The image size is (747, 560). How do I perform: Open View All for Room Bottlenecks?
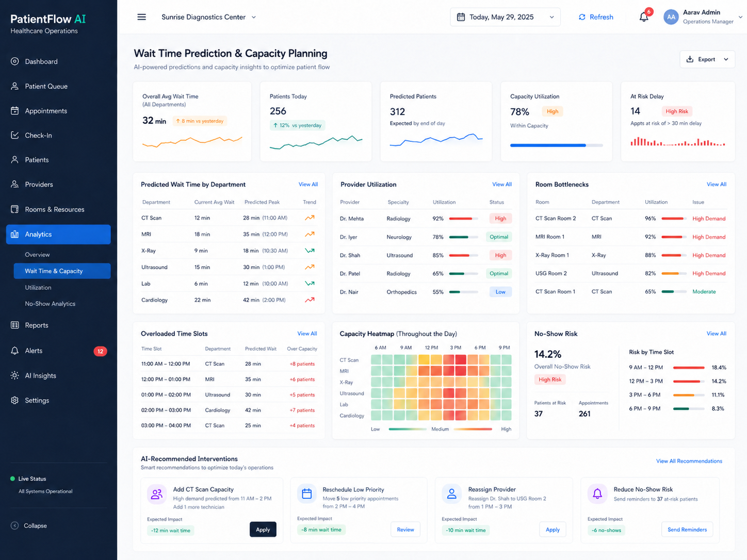(717, 184)
